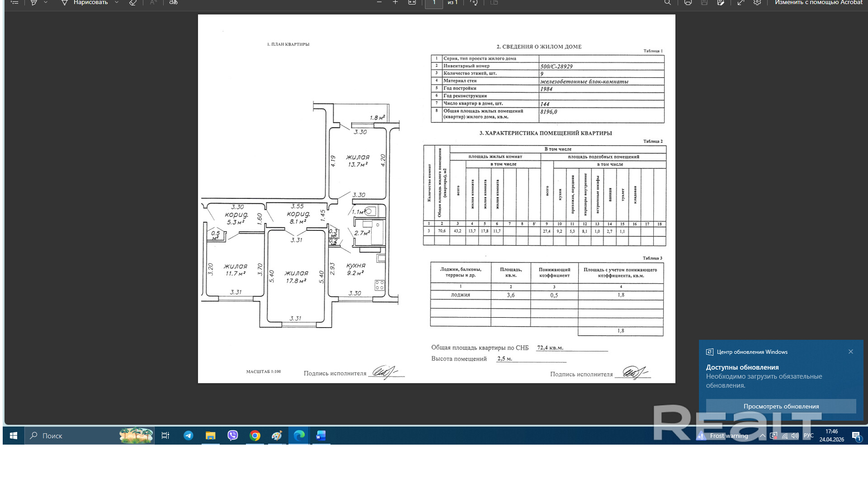Click the page number input field
Viewport: 868px width, 488px height.
[x=434, y=3]
